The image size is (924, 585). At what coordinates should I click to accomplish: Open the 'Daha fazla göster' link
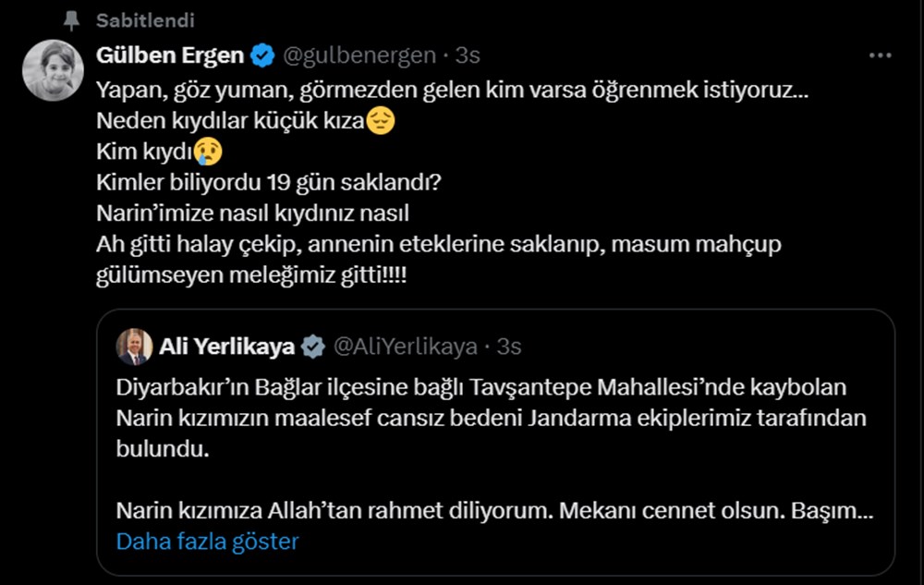(x=205, y=542)
